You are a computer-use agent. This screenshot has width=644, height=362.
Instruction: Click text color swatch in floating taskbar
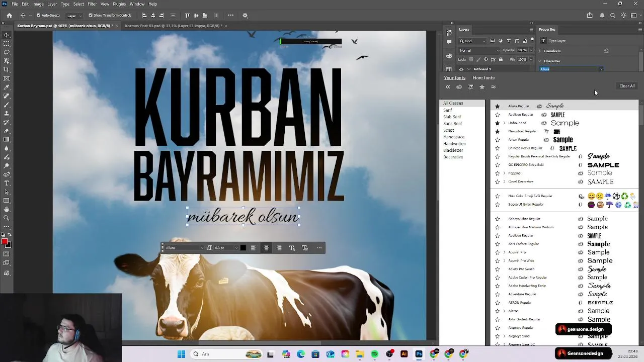pos(243,248)
